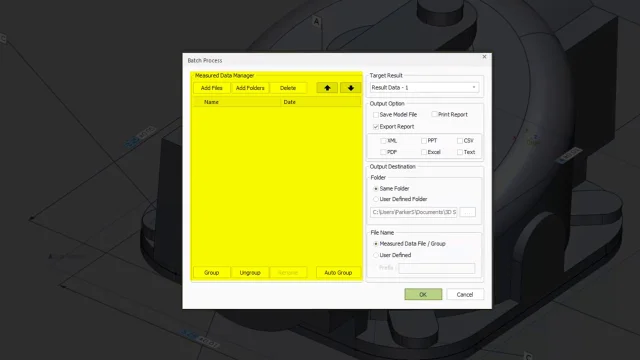Check the Text export format
The width and height of the screenshot is (640, 360).
point(460,152)
